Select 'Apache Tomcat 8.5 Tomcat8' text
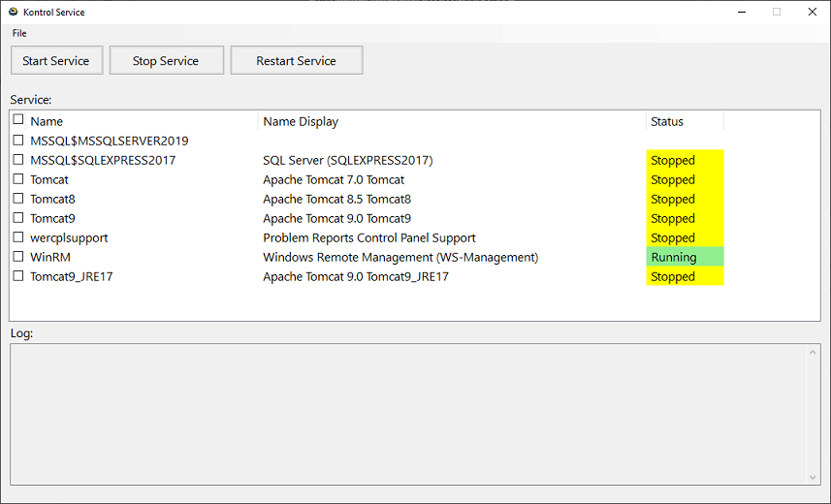 click(337, 200)
